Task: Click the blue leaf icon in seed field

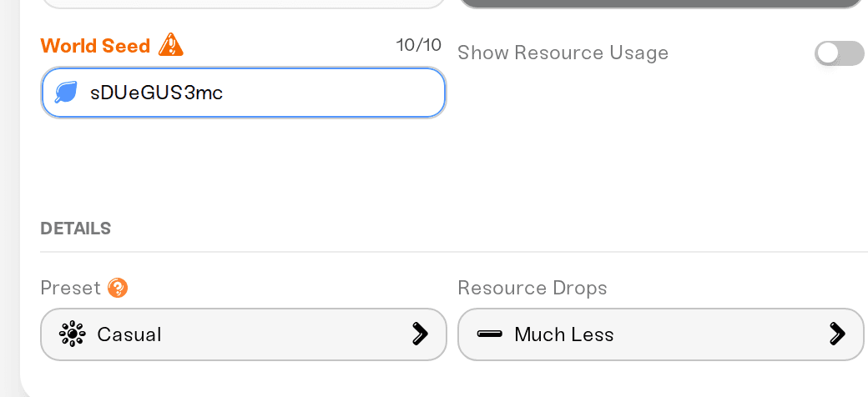Action: pyautogui.click(x=66, y=93)
